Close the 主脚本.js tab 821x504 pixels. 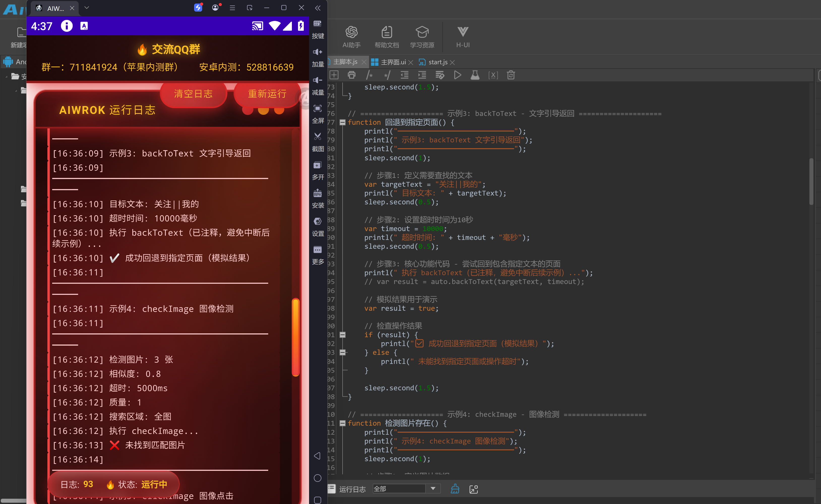364,62
